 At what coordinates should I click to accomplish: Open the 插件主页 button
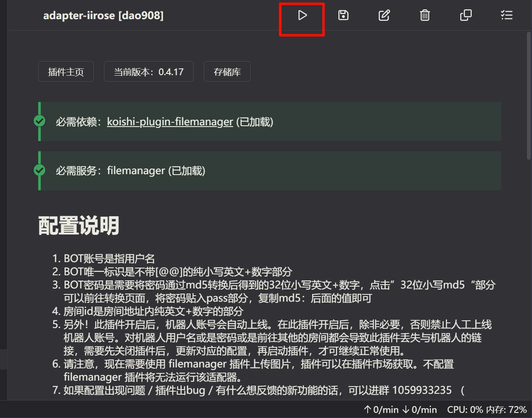pyautogui.click(x=66, y=71)
